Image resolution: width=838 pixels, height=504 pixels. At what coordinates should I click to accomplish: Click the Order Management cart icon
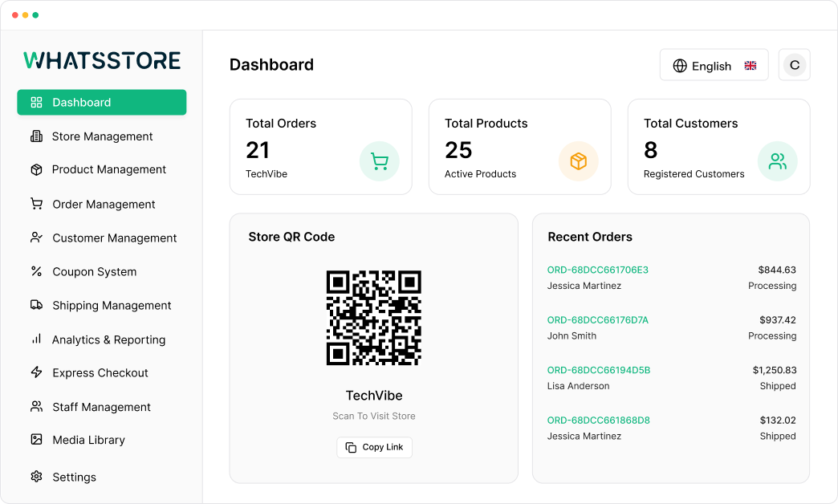[36, 204]
